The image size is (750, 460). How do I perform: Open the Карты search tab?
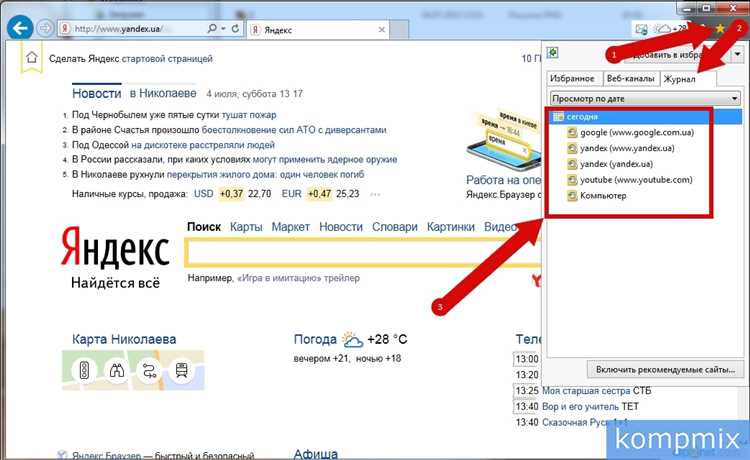(x=246, y=227)
